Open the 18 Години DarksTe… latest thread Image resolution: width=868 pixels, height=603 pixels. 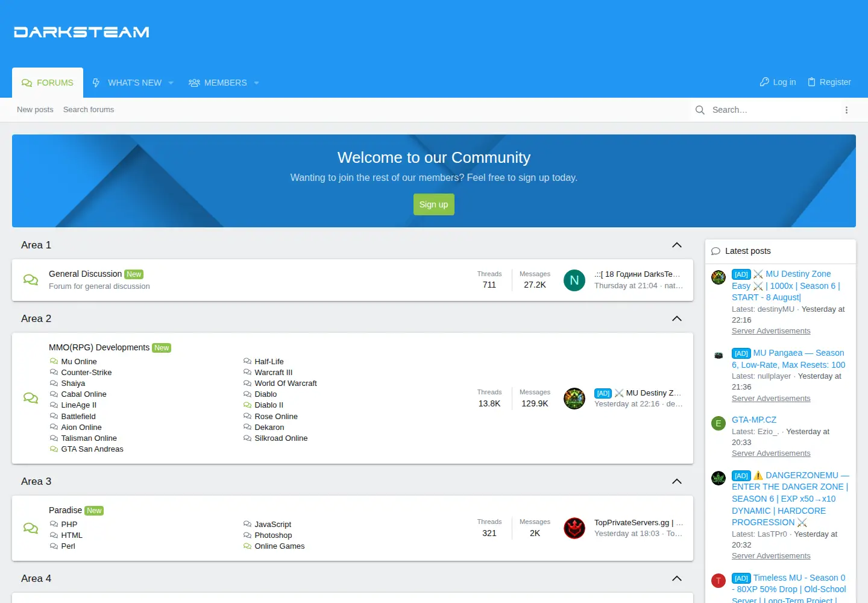[638, 274]
